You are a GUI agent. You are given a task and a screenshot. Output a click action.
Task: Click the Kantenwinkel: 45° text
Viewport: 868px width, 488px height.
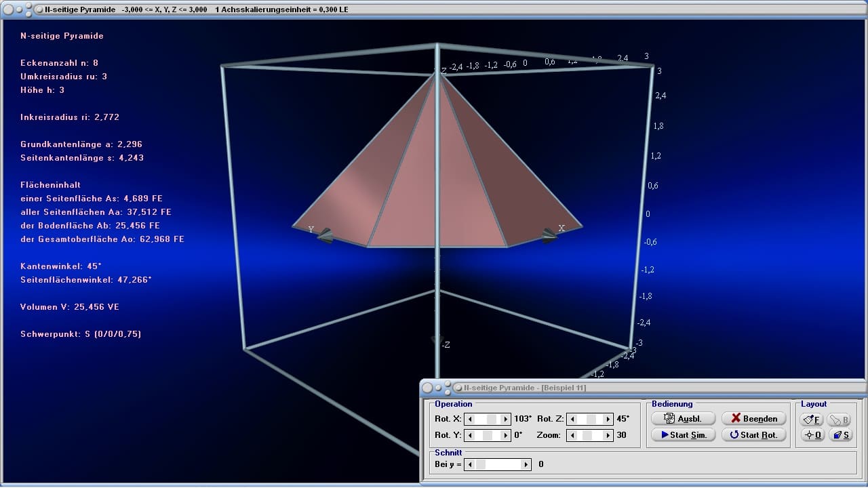tap(61, 266)
